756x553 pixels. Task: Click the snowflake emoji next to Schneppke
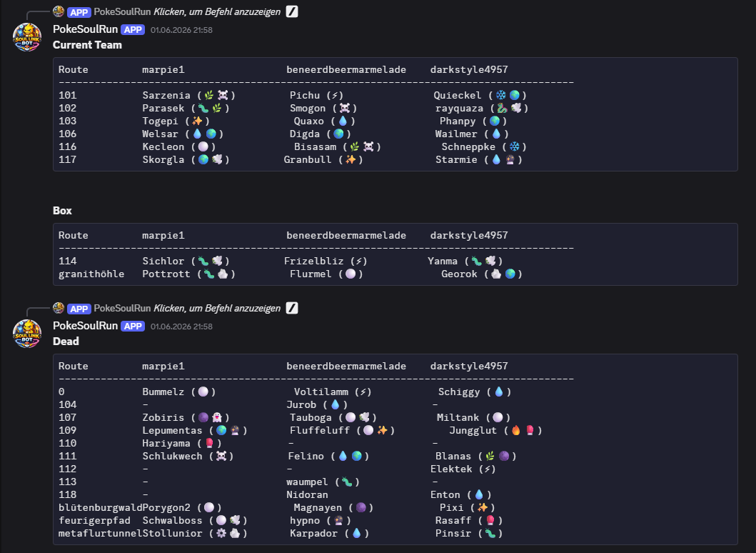pos(515,146)
